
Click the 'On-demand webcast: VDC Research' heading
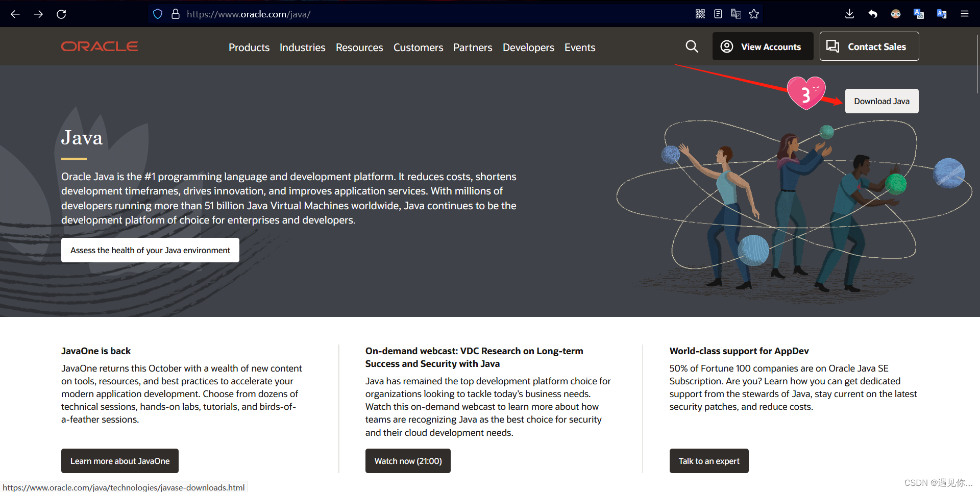pyautogui.click(x=474, y=357)
